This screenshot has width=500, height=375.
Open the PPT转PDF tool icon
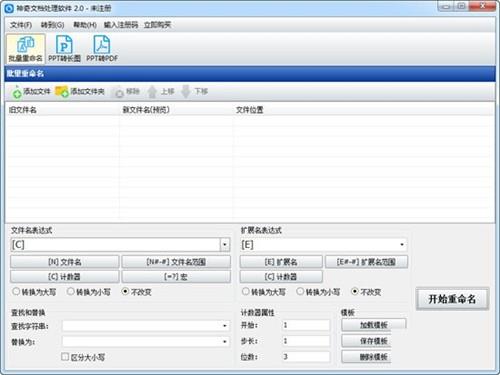pos(102,49)
